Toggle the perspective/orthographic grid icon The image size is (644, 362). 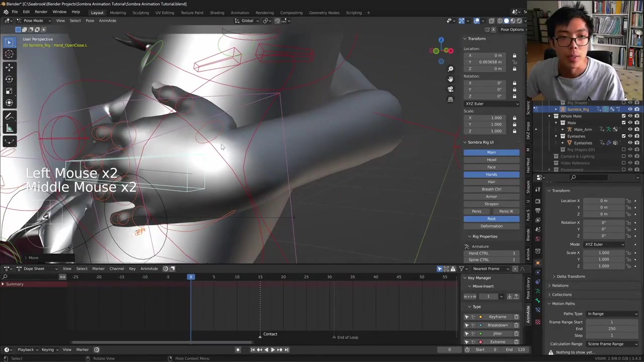[450, 99]
